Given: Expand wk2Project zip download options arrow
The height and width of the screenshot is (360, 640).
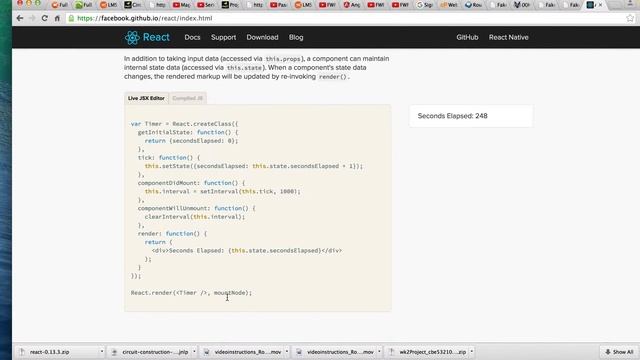Looking at the screenshot, I should [x=472, y=352].
